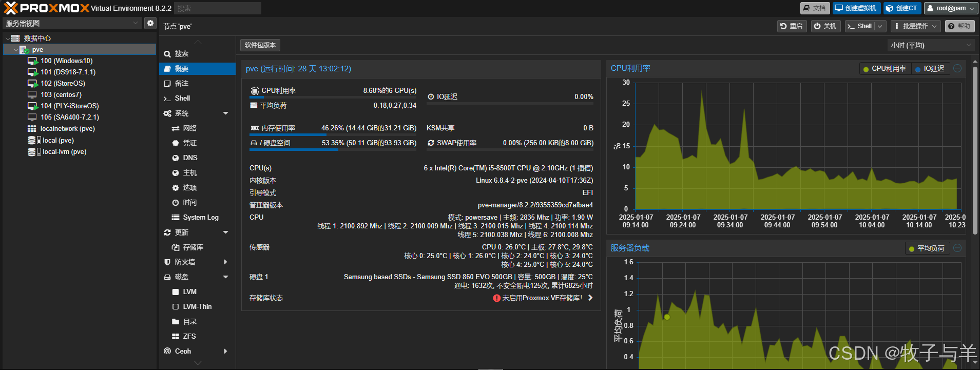Click 重启 reboot node button
Viewport: 980px width, 370px height.
pos(792,26)
